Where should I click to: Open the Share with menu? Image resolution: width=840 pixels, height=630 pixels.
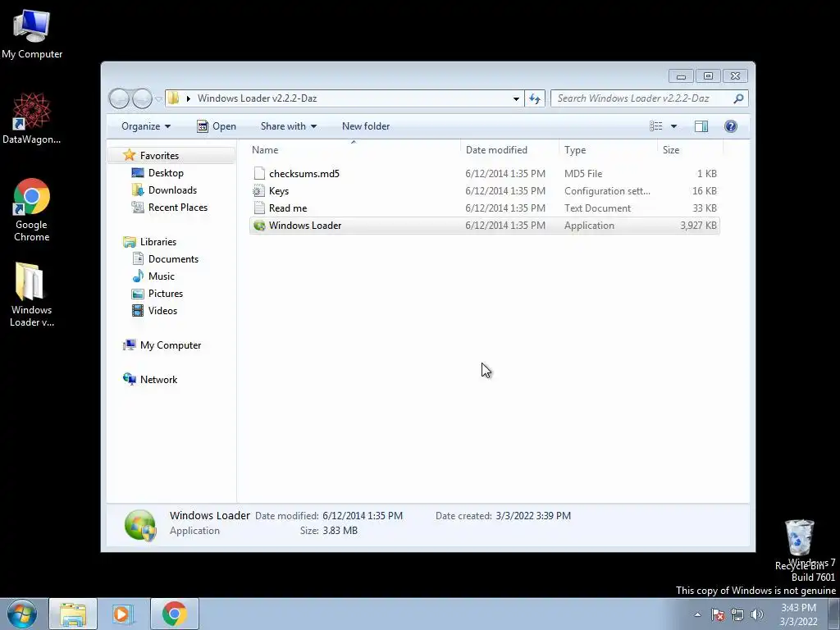point(289,126)
